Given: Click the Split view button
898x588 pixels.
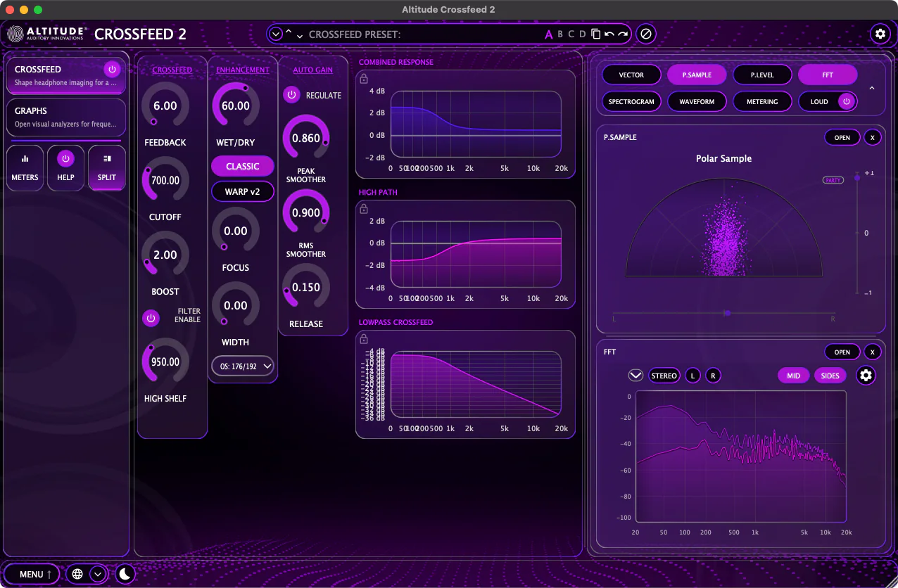Looking at the screenshot, I should (x=107, y=167).
